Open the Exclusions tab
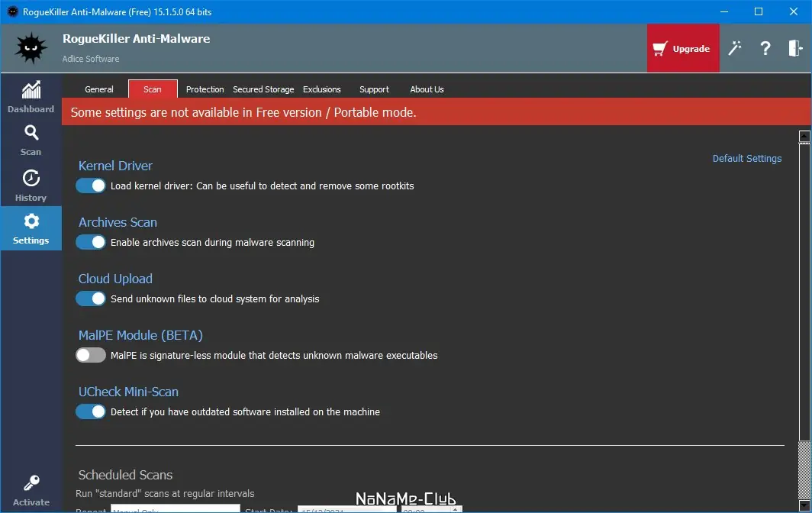The height and width of the screenshot is (513, 812). [x=321, y=89]
